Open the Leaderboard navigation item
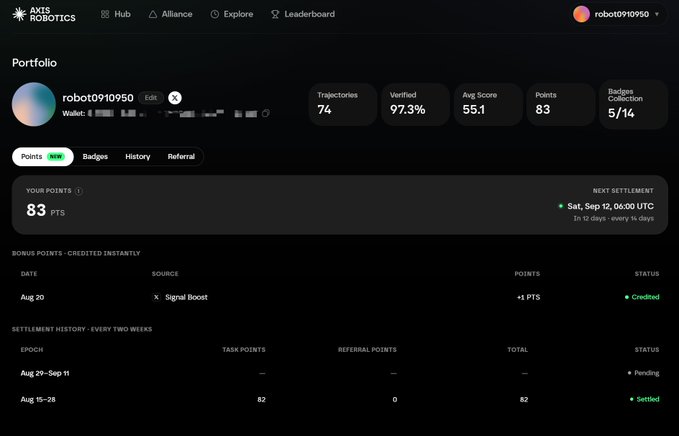The image size is (679, 436). coord(303,14)
